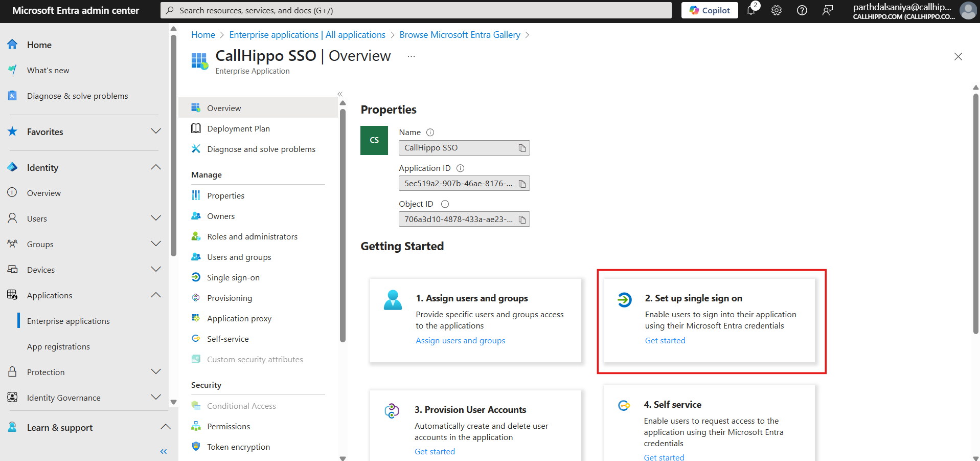This screenshot has height=461, width=980.
Task: Expand the Identity Governance chevron
Action: [156, 398]
